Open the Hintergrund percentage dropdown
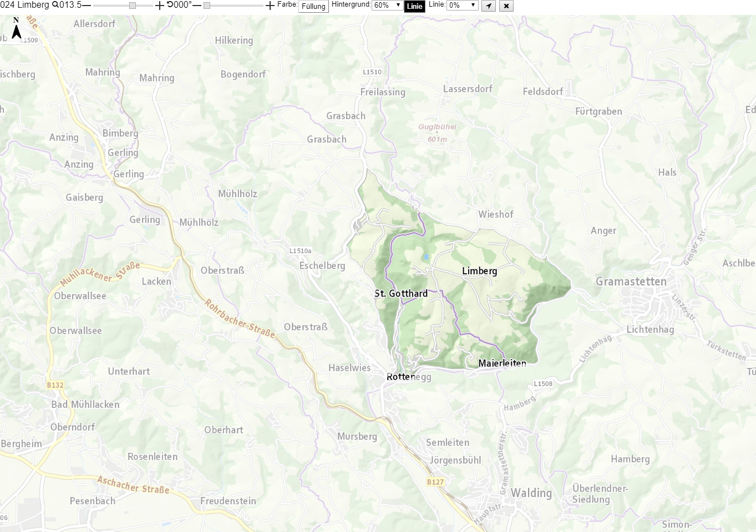 click(x=387, y=5)
